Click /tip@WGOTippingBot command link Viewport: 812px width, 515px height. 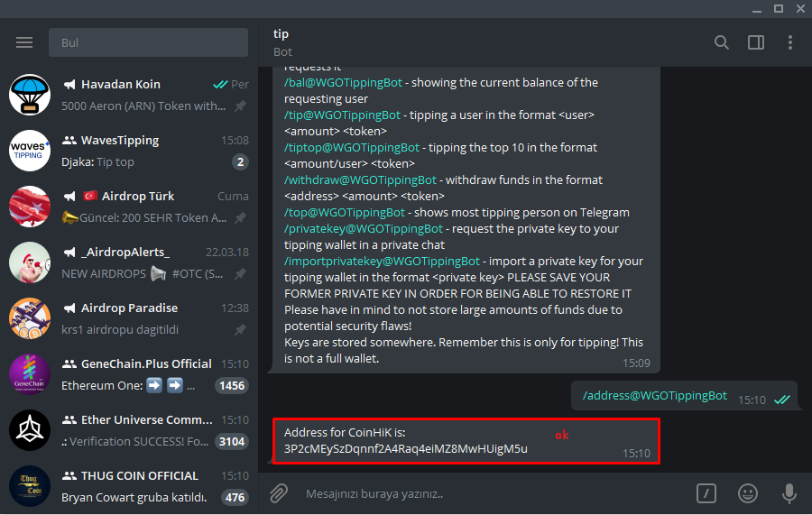[x=342, y=115]
